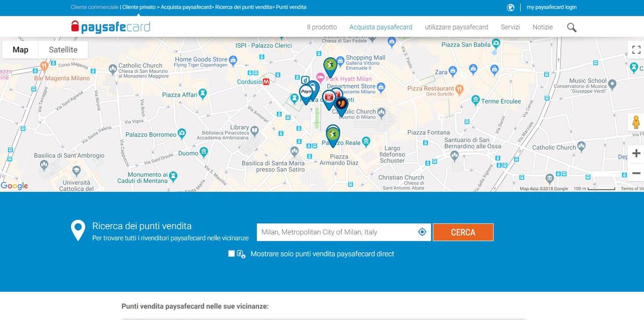Screen dimensions: 644x320
Task: Open the site search magnifier
Action: (571, 27)
